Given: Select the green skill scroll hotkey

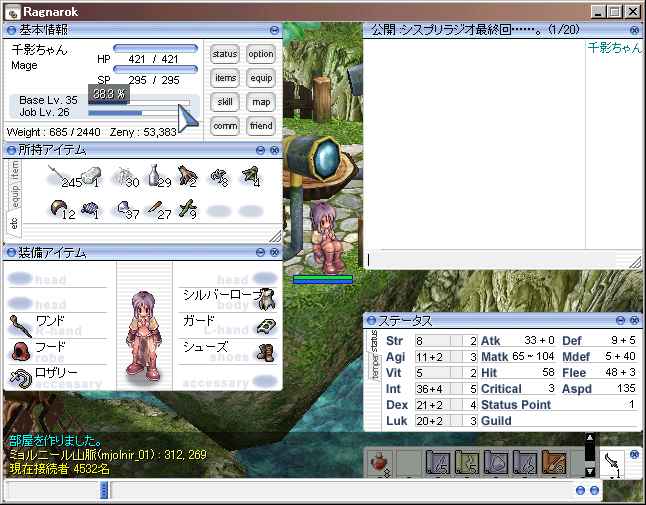Looking at the screenshot, I should (467, 462).
